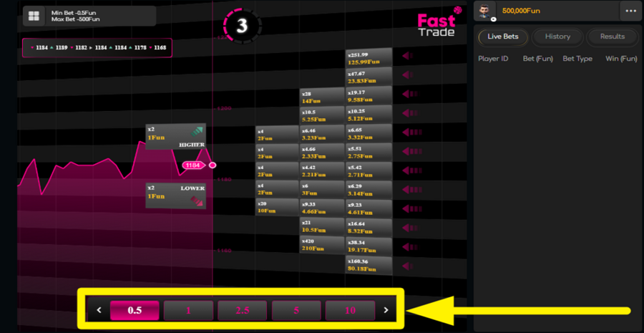Click the arrow icon beside x19.17 tile
Screen dimensions: 644x333
tap(409, 94)
